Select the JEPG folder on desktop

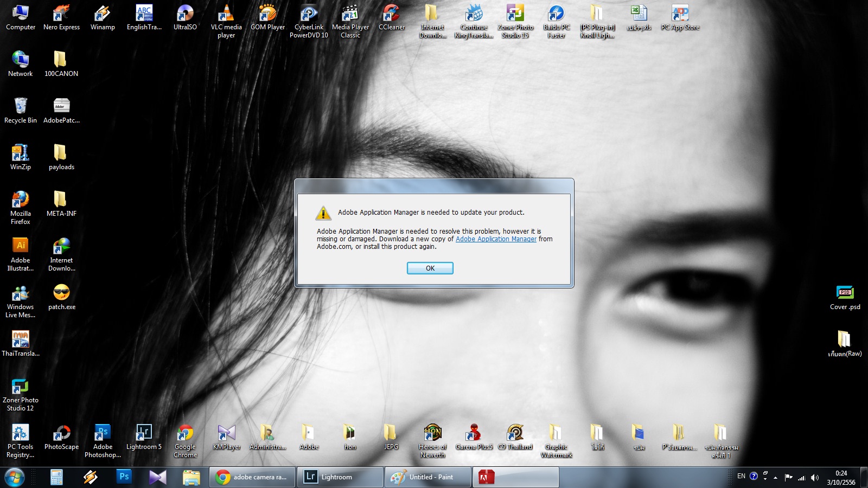tap(391, 436)
